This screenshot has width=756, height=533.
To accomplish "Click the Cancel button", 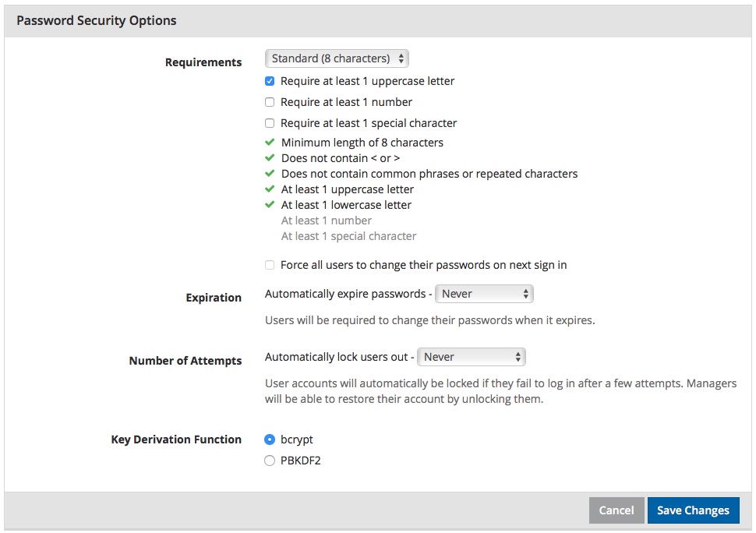I will pyautogui.click(x=616, y=510).
